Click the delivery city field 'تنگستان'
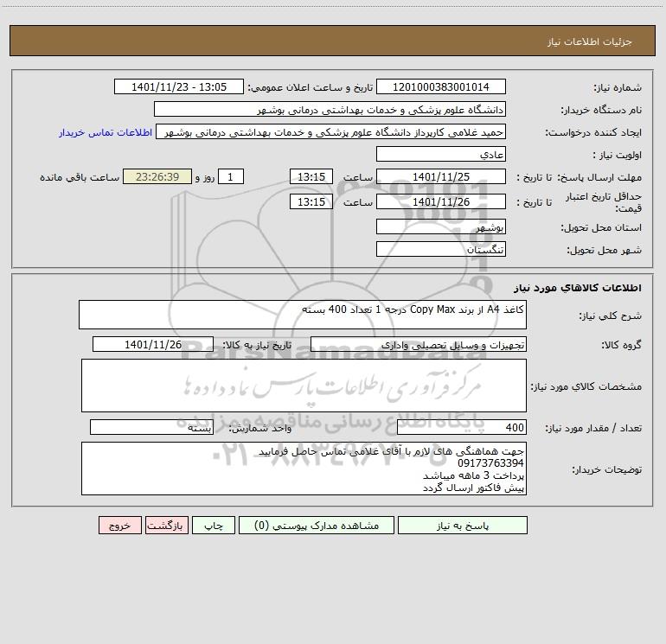Screen dimensions: 666x644 441,249
